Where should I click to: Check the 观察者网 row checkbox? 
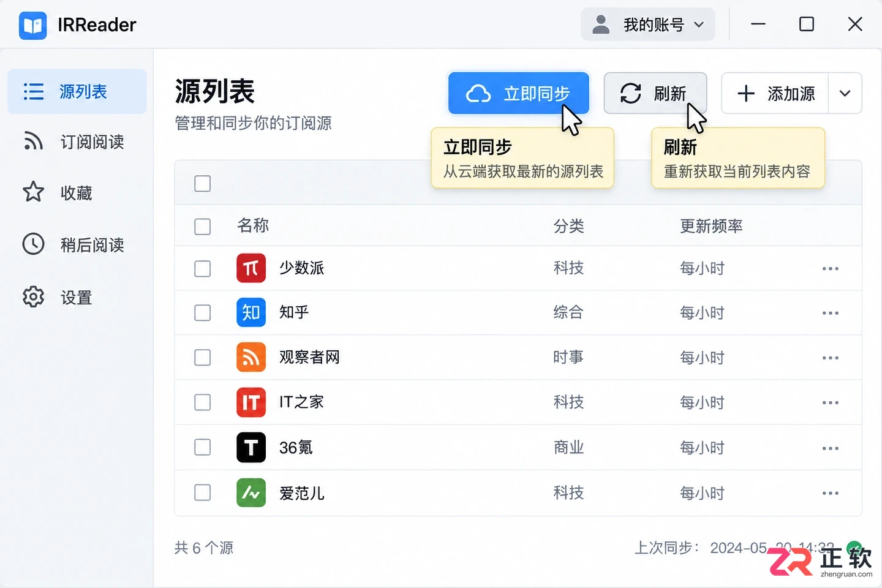coord(202,358)
